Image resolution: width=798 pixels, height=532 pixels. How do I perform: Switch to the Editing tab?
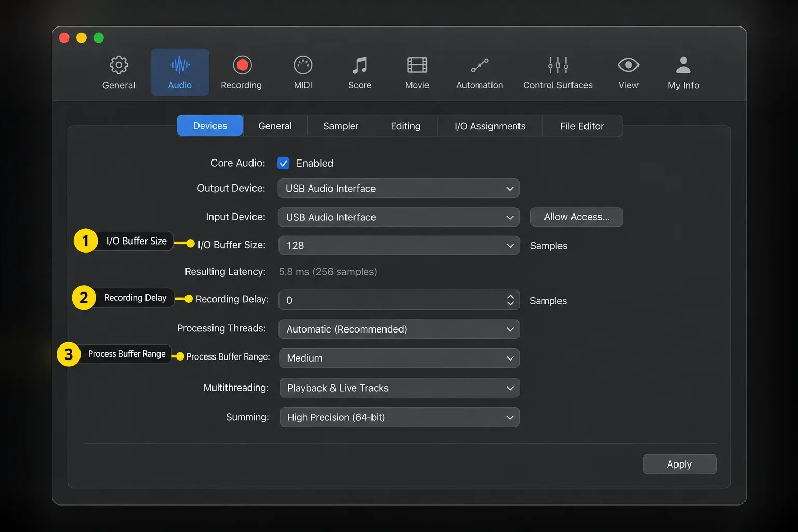[406, 126]
